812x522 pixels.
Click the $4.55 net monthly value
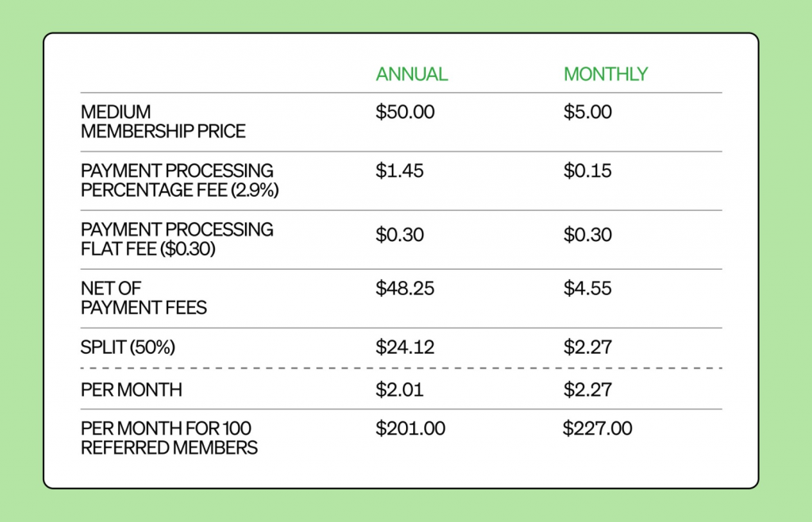[x=588, y=289]
